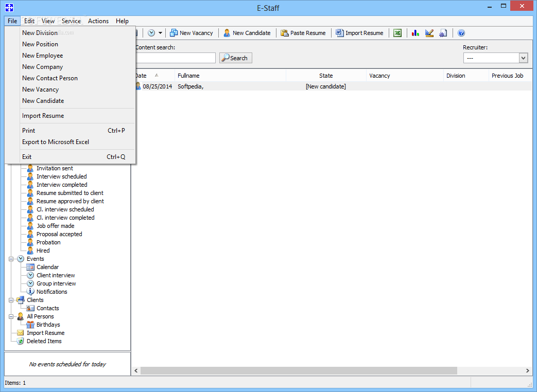Open the clock icon dropdown arrow
This screenshot has width=537, height=392.
(160, 33)
